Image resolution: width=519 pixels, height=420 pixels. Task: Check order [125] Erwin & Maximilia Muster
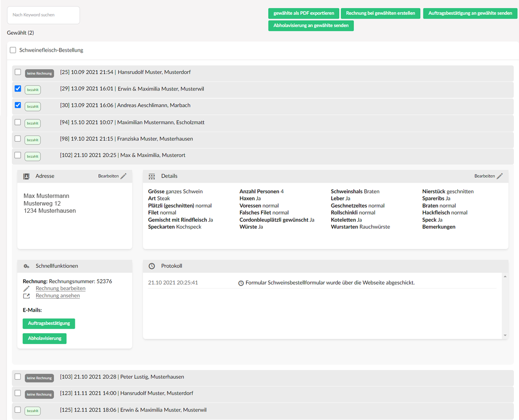click(x=18, y=410)
